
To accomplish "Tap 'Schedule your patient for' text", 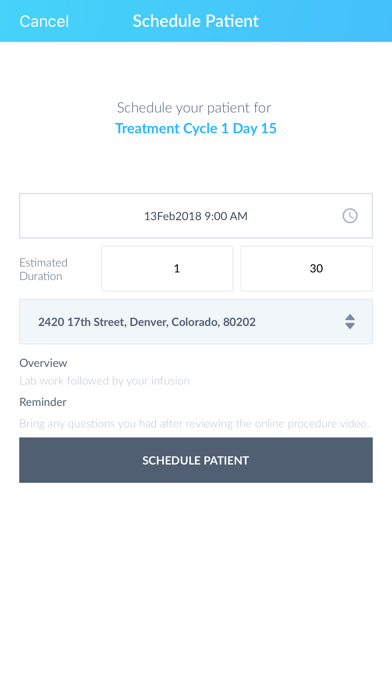I will click(194, 107).
